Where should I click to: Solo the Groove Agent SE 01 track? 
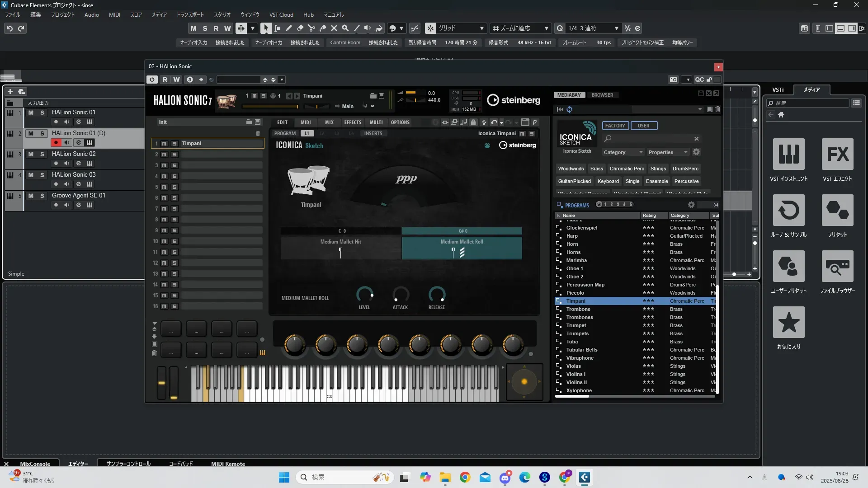pos(42,196)
